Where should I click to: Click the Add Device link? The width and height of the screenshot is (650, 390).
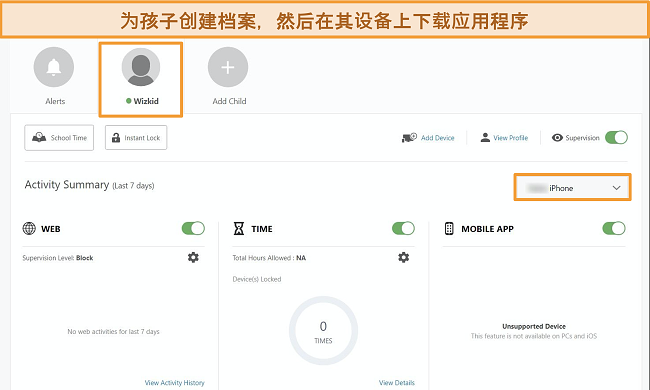437,138
